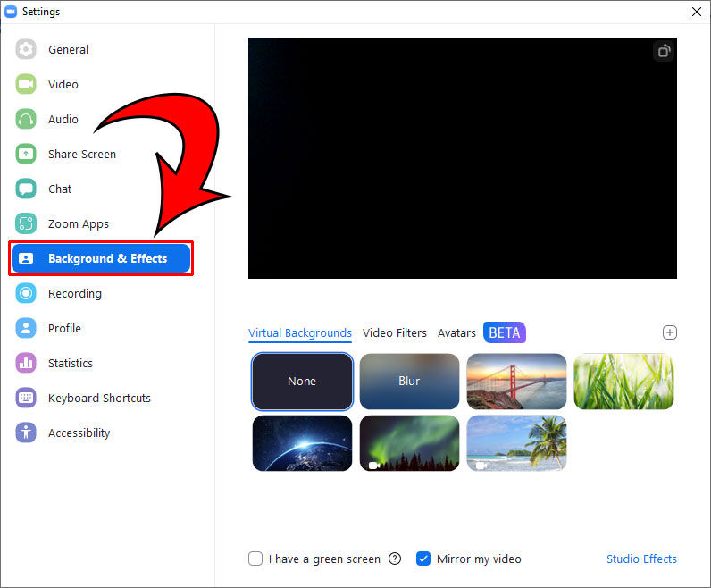The image size is (711, 588).
Task: Enable I have a green screen checkbox
Action: [255, 559]
